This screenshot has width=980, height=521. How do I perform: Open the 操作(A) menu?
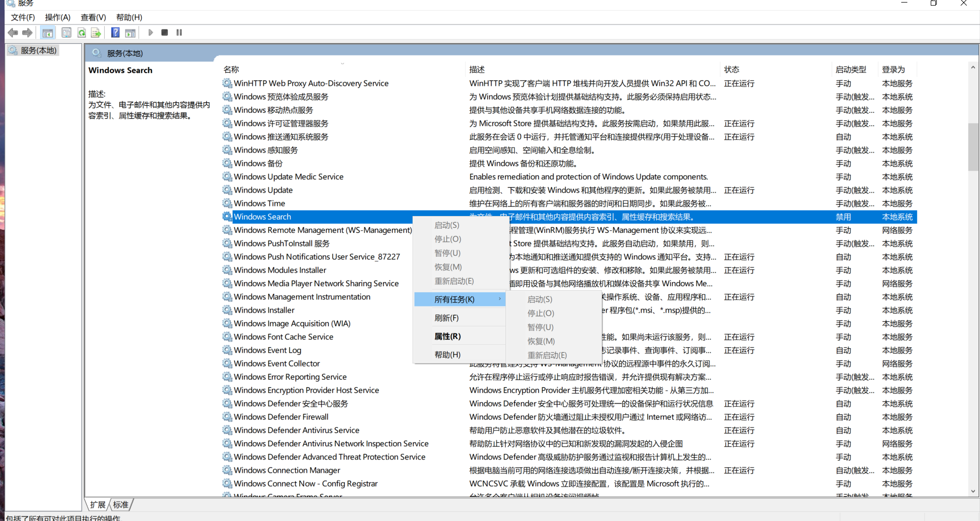pos(57,17)
